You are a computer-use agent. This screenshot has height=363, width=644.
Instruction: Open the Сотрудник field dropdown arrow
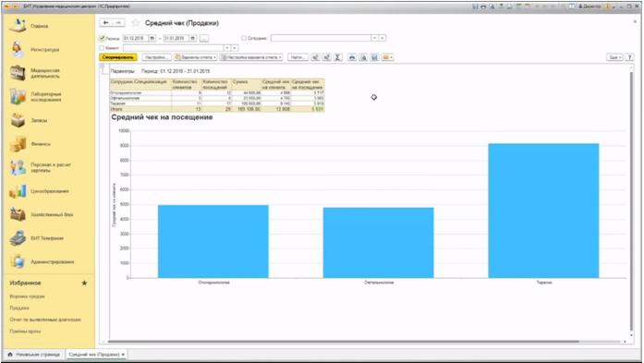click(374, 38)
